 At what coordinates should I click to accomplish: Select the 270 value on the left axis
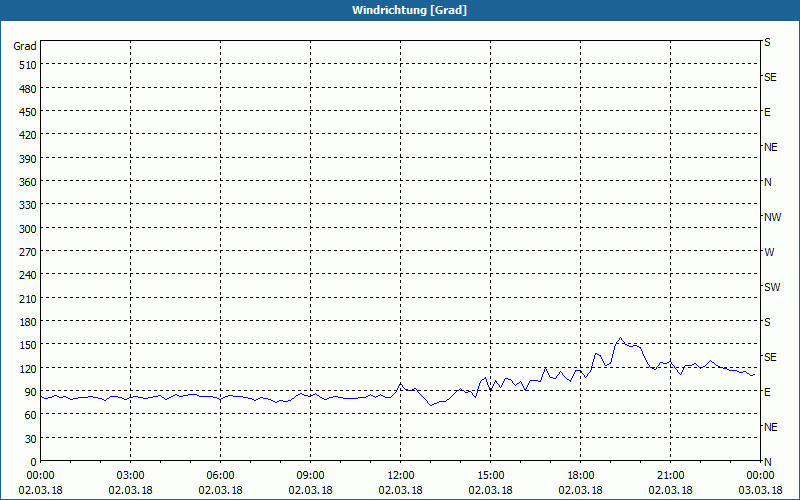[x=28, y=252]
